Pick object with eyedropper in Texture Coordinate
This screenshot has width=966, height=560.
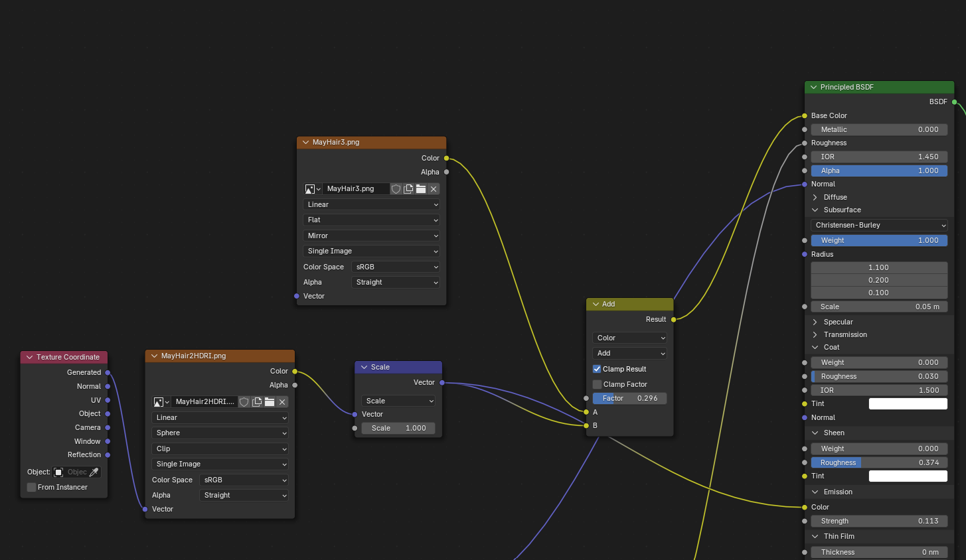click(x=94, y=472)
